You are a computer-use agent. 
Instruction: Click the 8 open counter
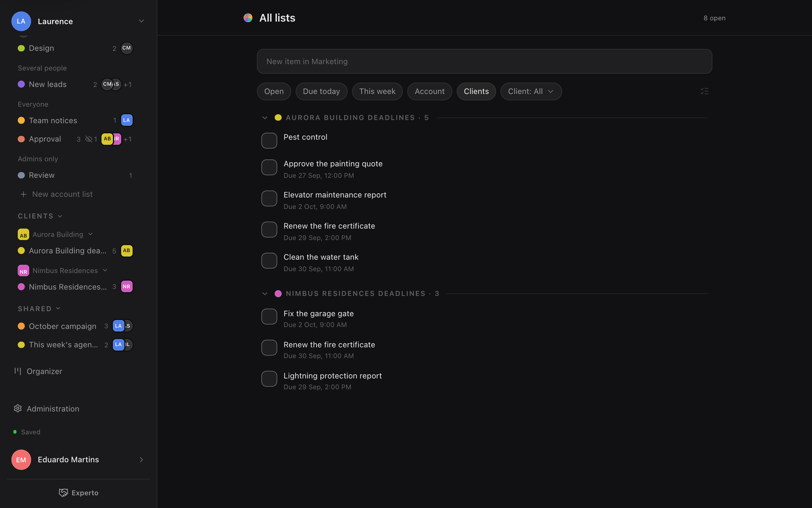coord(714,18)
